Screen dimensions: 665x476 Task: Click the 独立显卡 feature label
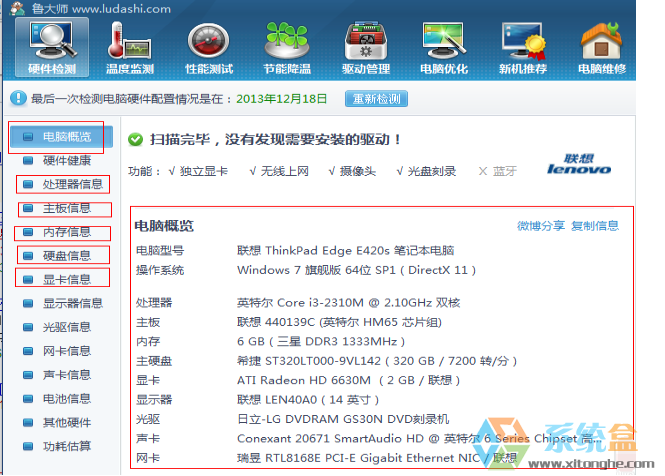tap(203, 171)
